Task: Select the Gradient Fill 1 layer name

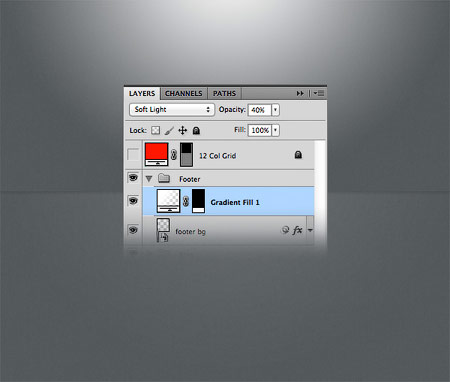Action: click(235, 202)
